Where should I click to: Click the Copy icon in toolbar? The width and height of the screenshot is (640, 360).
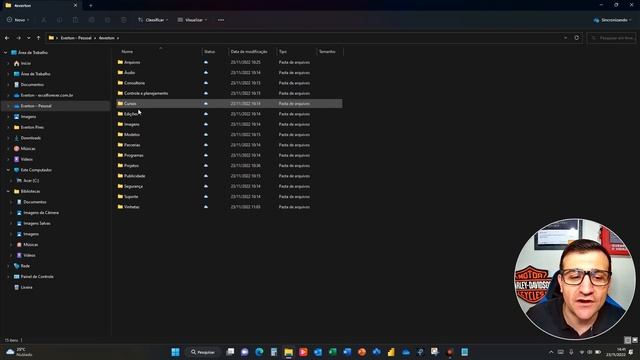tap(60, 20)
